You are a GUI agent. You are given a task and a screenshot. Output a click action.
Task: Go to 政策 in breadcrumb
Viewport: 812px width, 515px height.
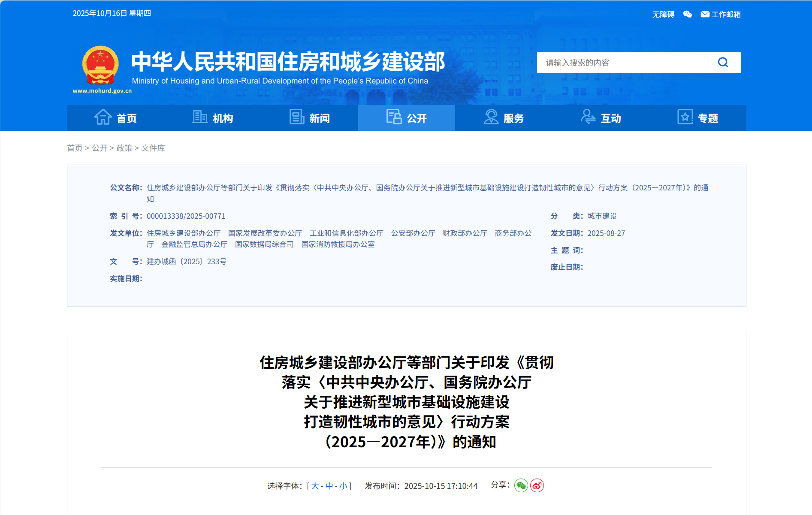pos(124,148)
